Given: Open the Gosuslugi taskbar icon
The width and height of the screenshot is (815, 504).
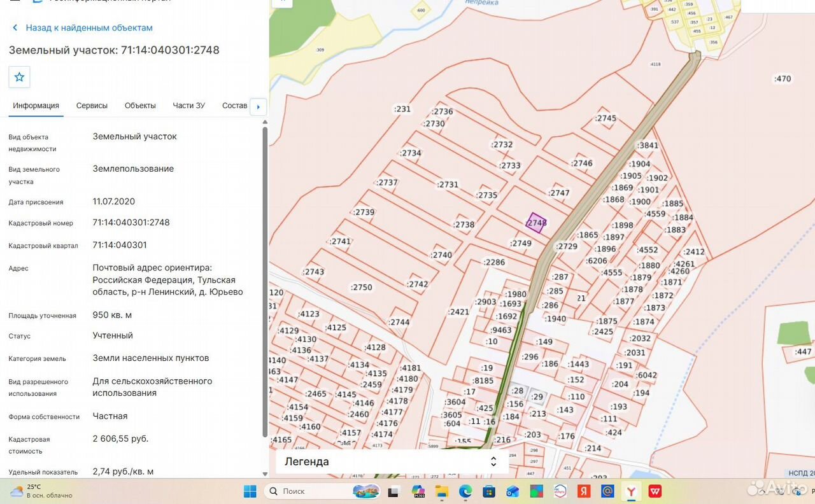Looking at the screenshot, I should point(560,491).
